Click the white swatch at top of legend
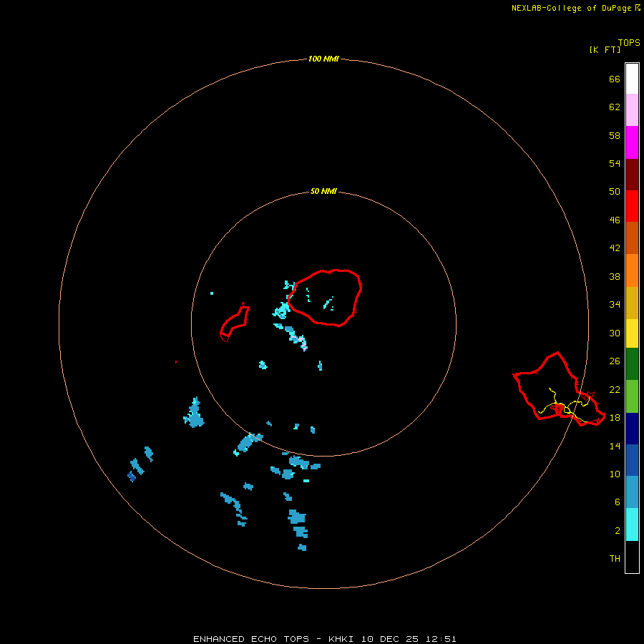Screen dimensions: 644x644 pos(632,79)
